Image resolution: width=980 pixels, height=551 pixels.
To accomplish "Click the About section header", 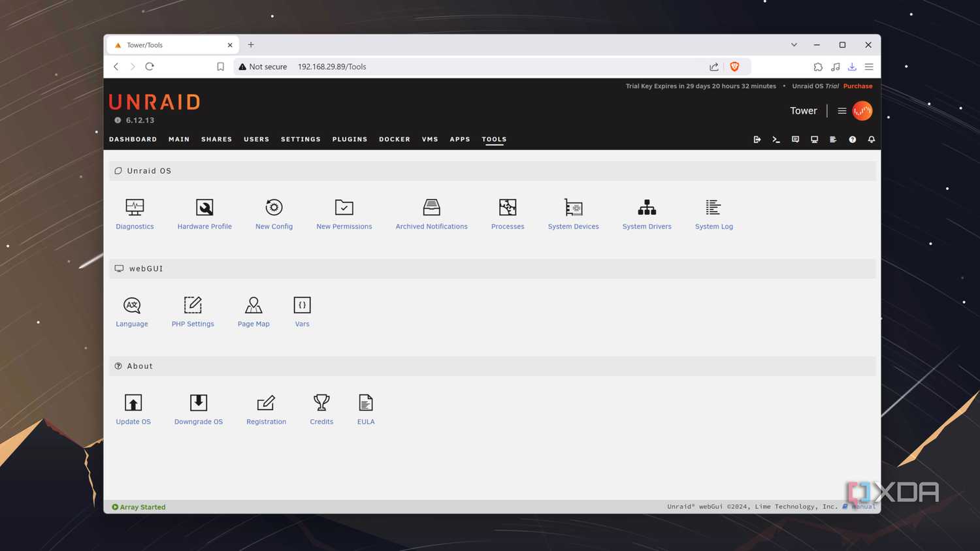I will 493,366.
